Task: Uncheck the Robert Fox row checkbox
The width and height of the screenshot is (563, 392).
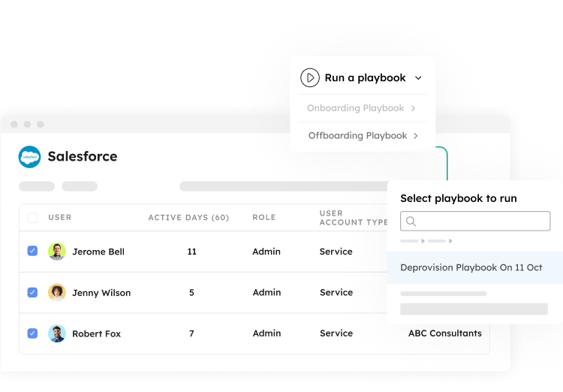Action: tap(32, 333)
